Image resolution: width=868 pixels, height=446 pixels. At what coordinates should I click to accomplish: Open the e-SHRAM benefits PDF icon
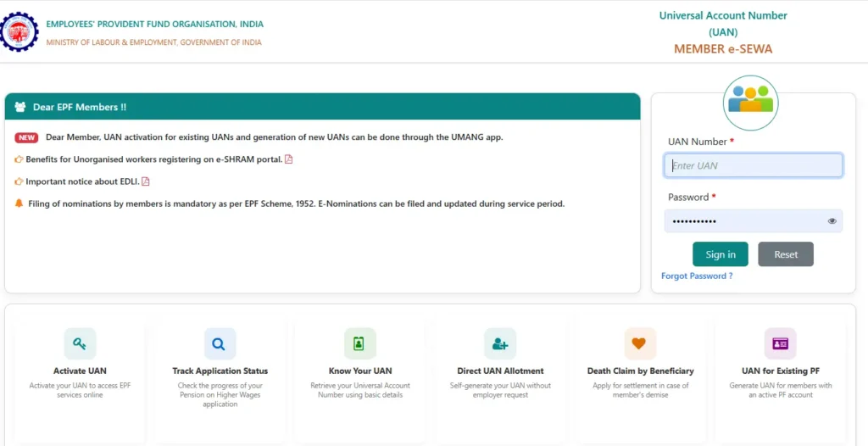point(288,159)
